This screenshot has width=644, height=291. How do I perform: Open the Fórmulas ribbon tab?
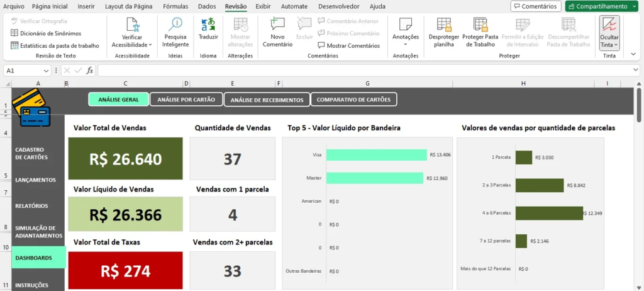click(175, 6)
